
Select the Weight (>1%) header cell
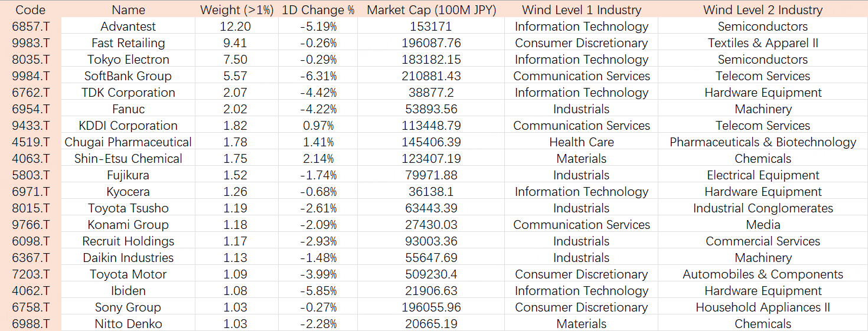click(x=237, y=10)
